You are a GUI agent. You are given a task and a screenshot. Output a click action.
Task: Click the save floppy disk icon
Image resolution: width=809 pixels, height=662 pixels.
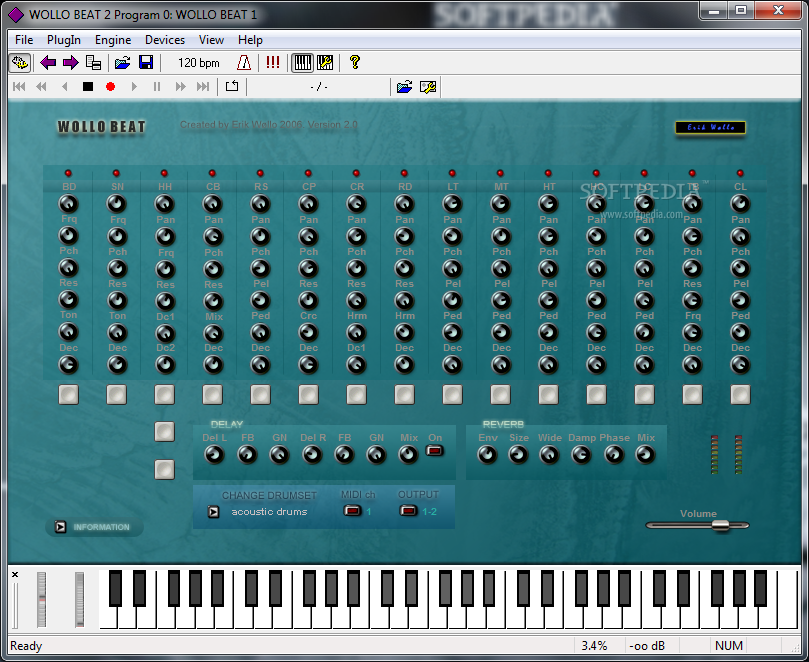(146, 63)
